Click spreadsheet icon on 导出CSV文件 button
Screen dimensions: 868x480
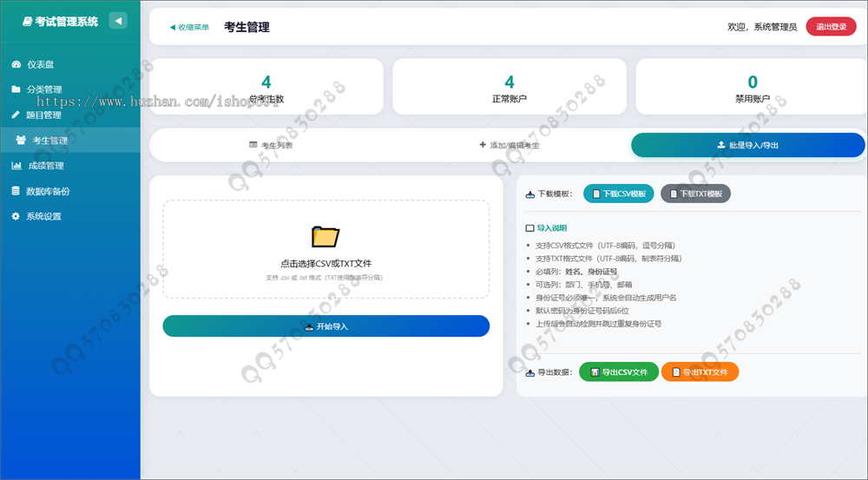[x=595, y=372]
